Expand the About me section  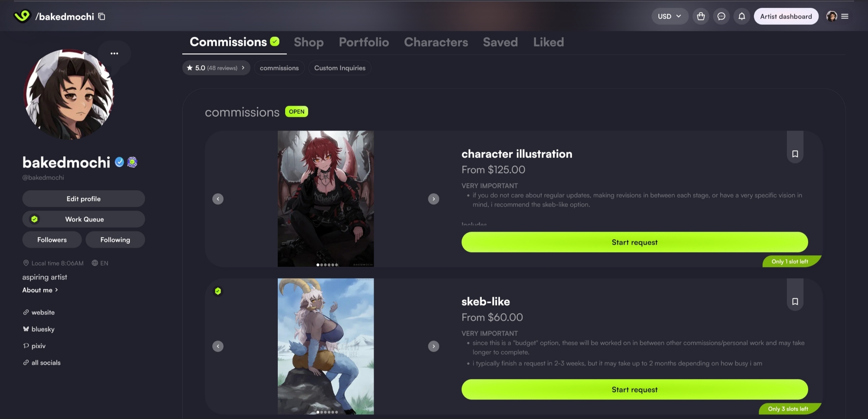[x=40, y=290]
